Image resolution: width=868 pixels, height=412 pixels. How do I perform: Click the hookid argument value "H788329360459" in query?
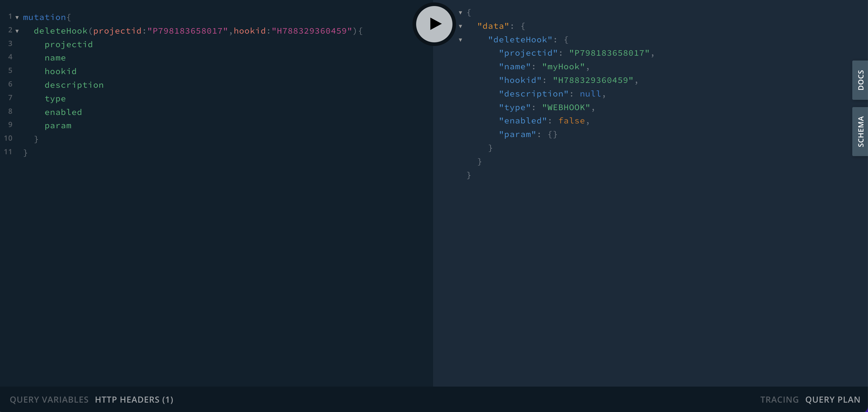click(x=312, y=31)
